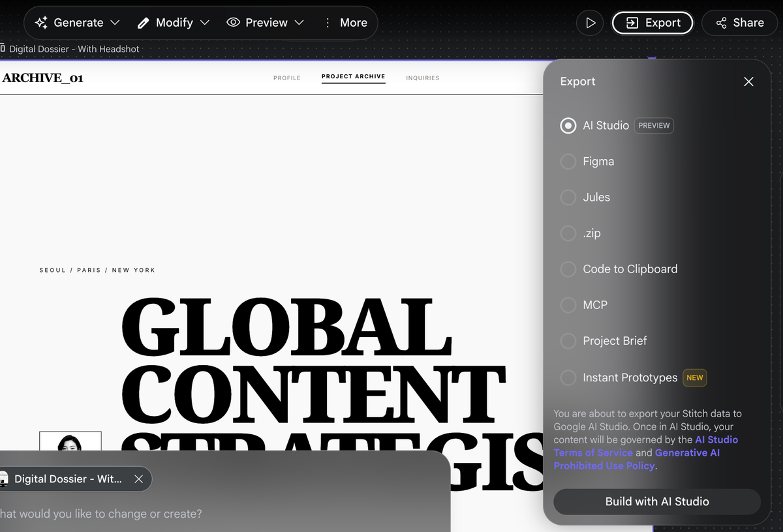Click the Share icon button
The height and width of the screenshot is (532, 783).
tap(740, 23)
